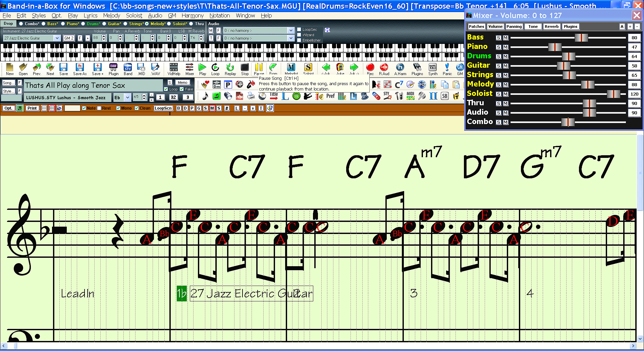Open the VSTi Synth panel icon
Screen dimensions: 644x351
[433, 69]
